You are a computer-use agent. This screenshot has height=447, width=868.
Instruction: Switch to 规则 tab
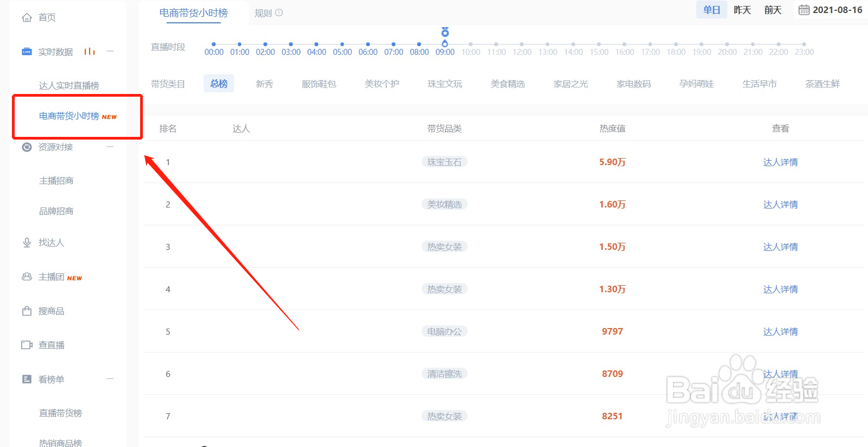[x=263, y=13]
